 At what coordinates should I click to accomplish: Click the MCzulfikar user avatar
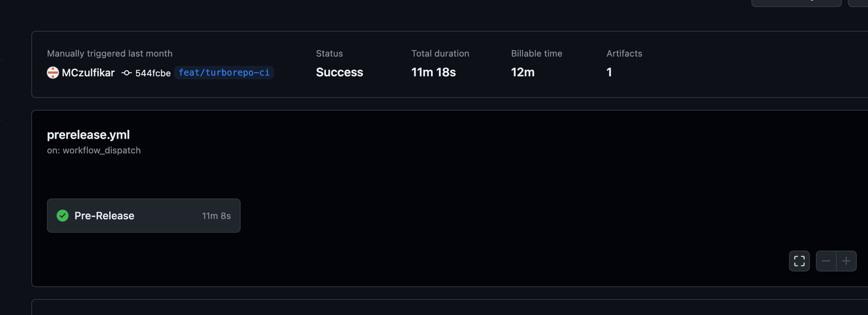(x=53, y=72)
